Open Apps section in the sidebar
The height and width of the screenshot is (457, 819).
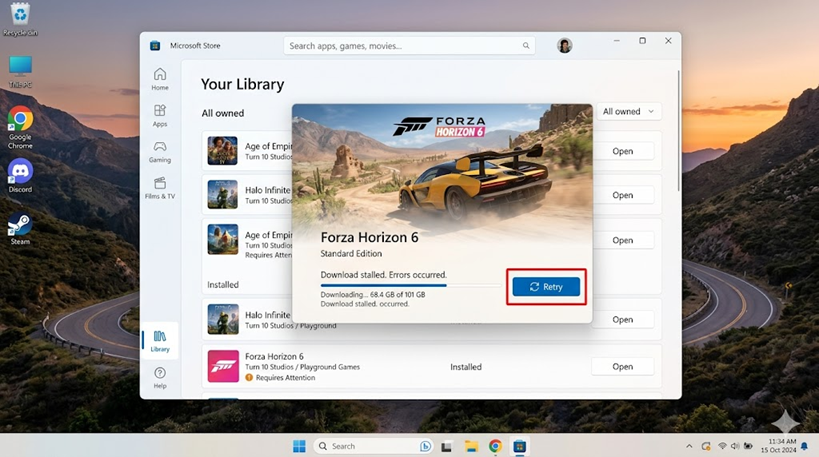pyautogui.click(x=160, y=115)
